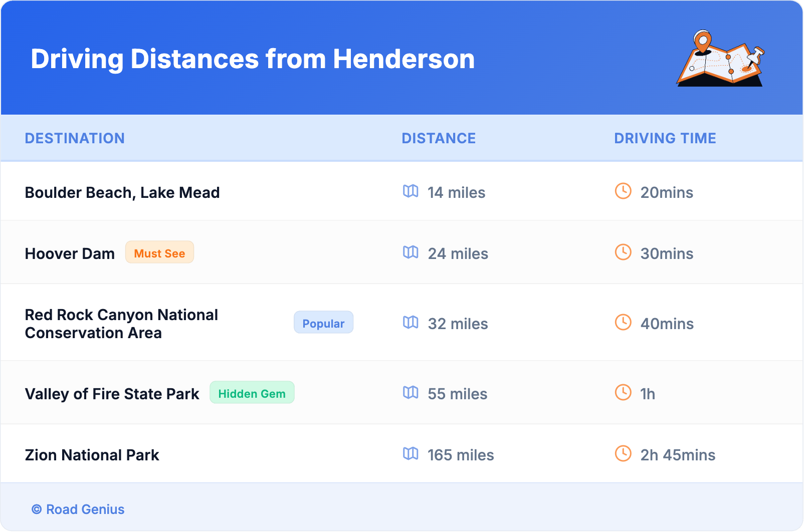
Task: Click the Hidden Gem badge
Action: (x=252, y=393)
